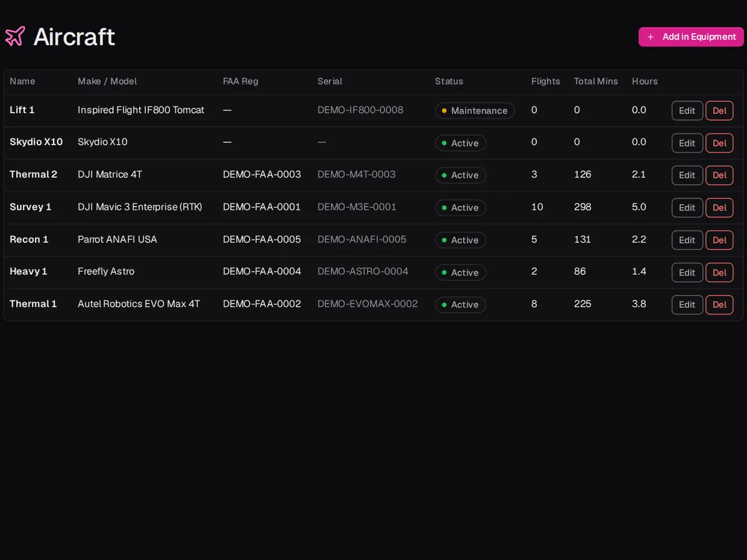Click serial DEMO-ASTRO-0004

click(363, 272)
